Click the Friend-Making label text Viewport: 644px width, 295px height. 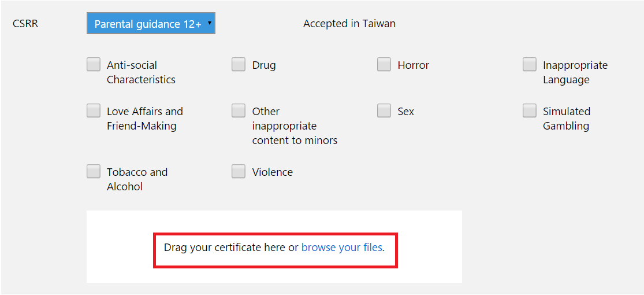[x=142, y=126]
